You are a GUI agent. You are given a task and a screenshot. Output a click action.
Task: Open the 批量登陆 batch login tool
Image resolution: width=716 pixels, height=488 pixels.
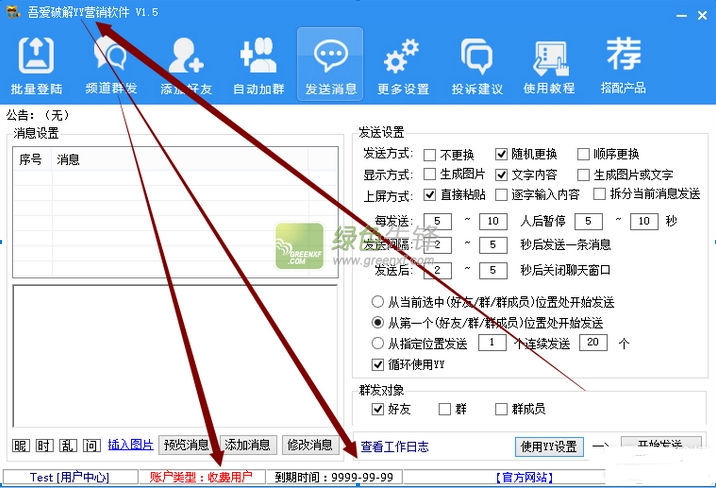(x=37, y=65)
